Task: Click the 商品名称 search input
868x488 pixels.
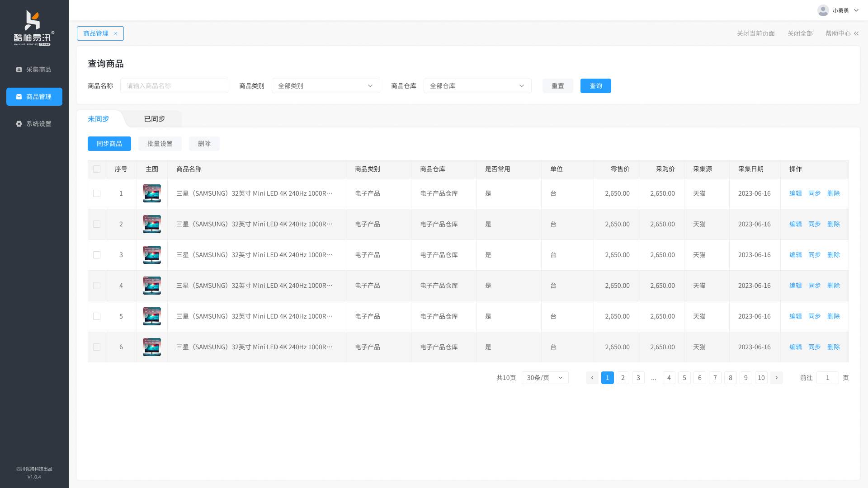Action: click(174, 86)
